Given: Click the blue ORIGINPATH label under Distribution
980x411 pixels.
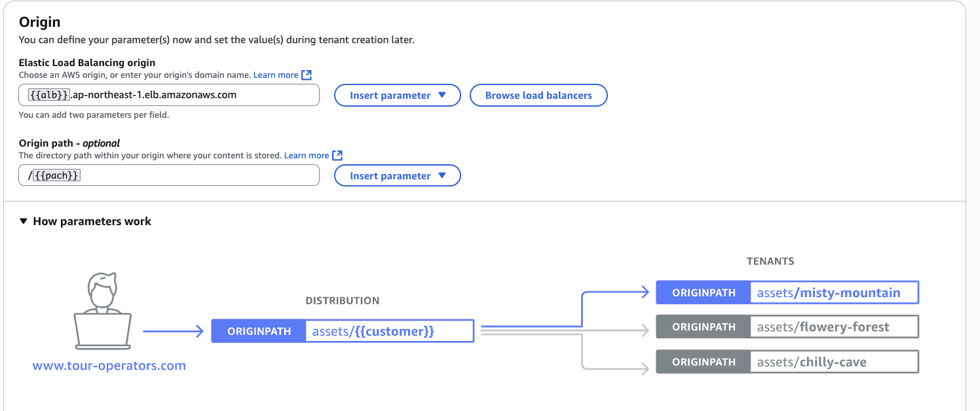Looking at the screenshot, I should pos(259,331).
